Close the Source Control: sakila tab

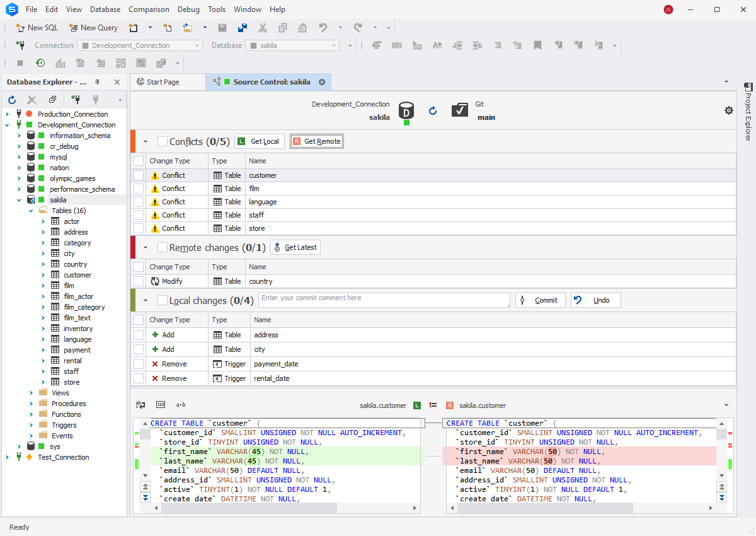[322, 82]
